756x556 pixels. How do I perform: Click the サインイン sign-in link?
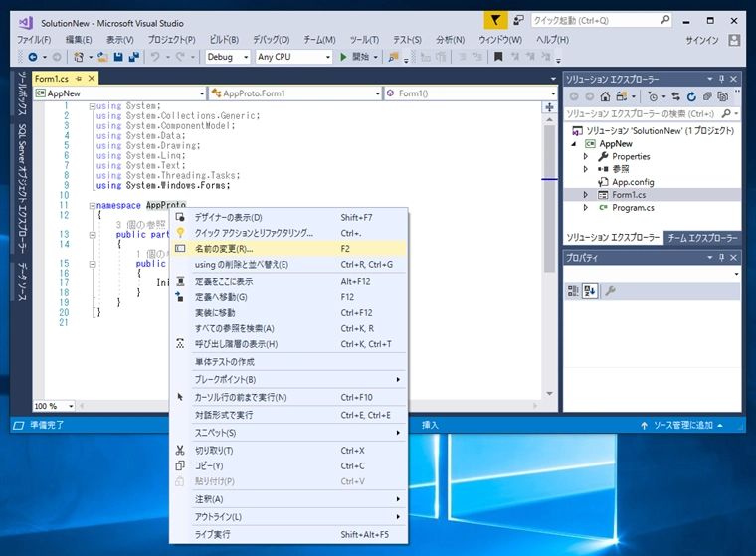pos(701,40)
